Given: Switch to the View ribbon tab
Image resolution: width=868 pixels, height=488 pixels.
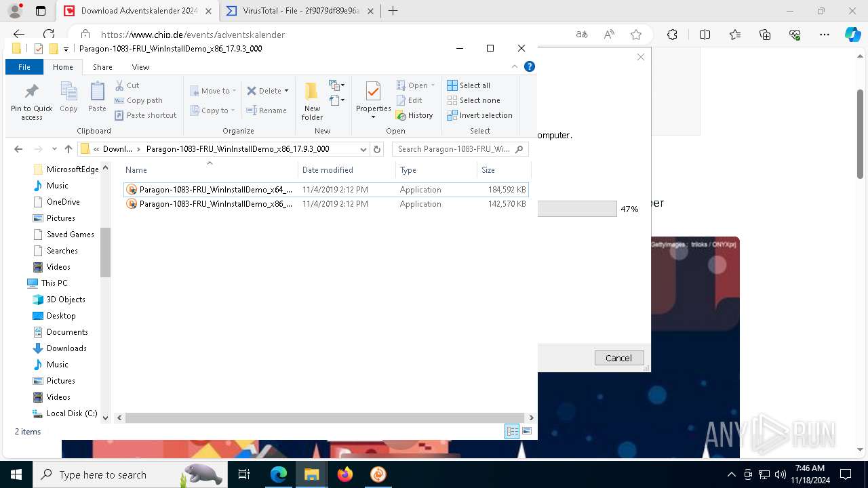Looking at the screenshot, I should (140, 67).
